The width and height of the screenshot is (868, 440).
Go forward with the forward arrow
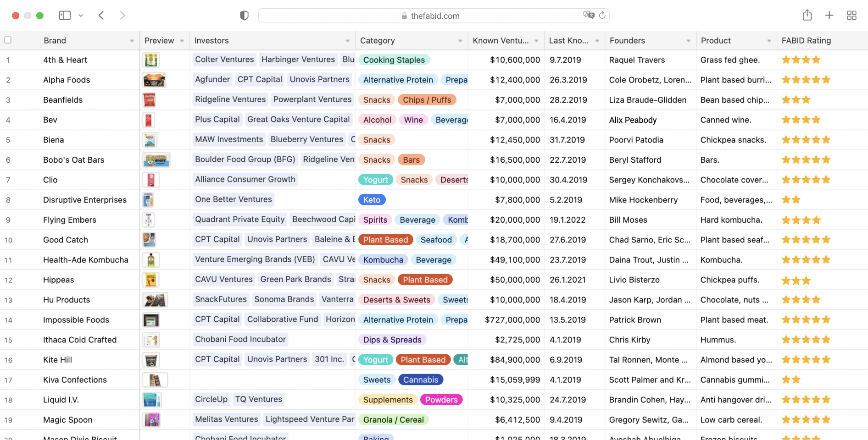click(x=122, y=16)
